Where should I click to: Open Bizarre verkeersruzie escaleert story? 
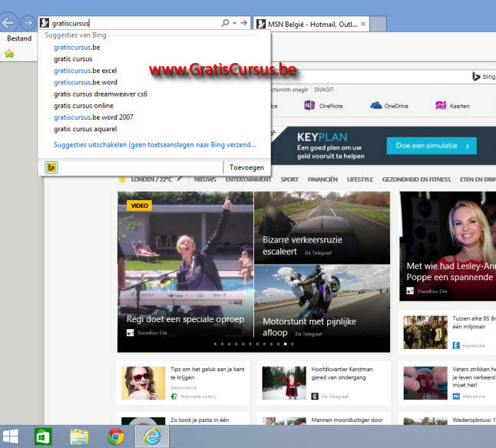(322, 228)
